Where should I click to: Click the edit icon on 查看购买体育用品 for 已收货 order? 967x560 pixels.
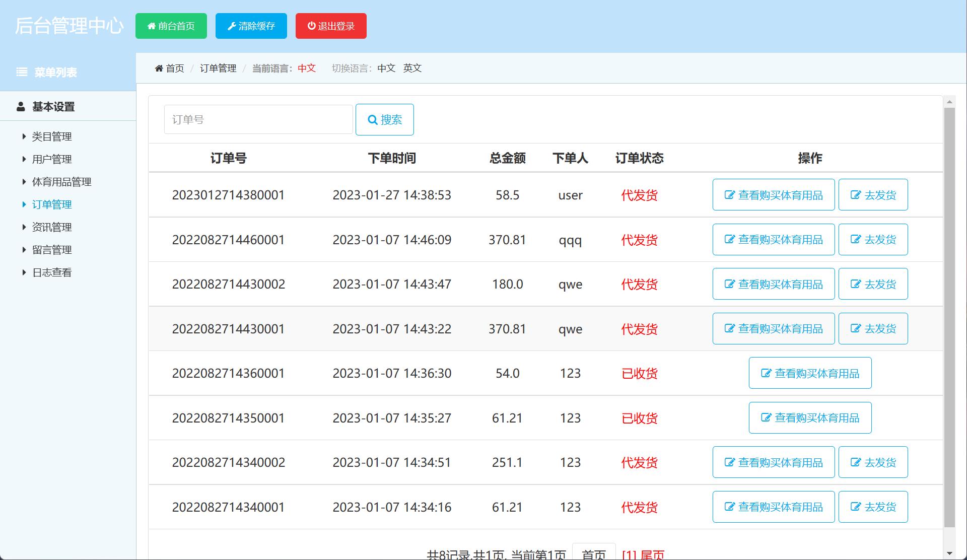pos(765,373)
